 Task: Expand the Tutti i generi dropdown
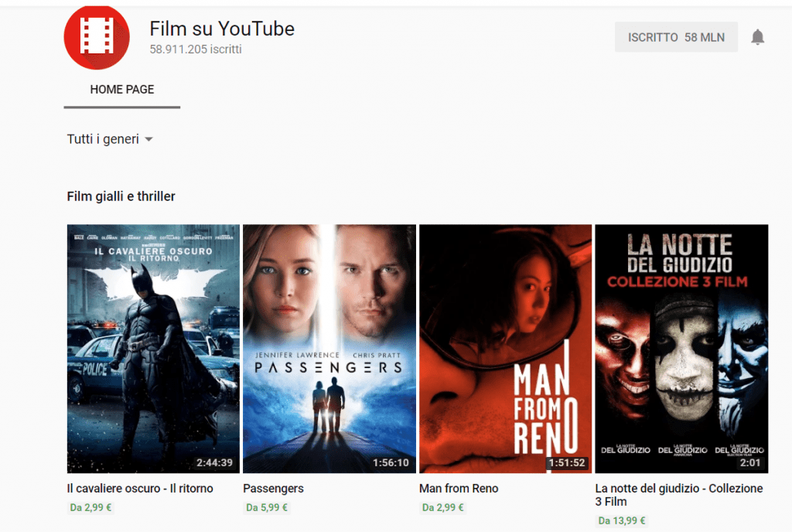pos(110,139)
